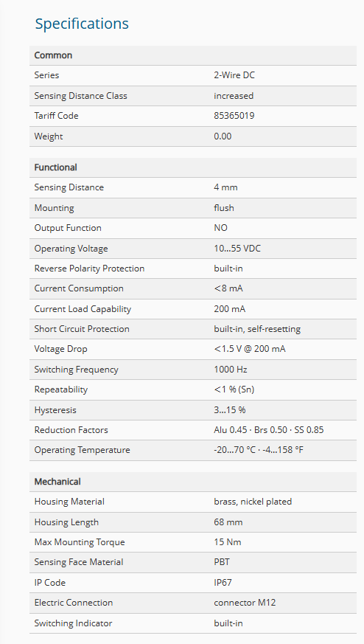Click the Operating Voltage value 10...55 VDC
This screenshot has width=364, height=644.
(237, 249)
